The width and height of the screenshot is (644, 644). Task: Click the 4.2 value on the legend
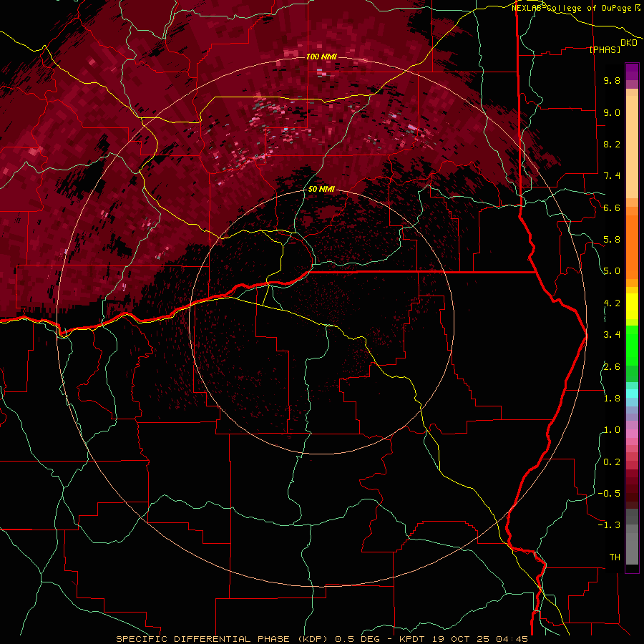[x=612, y=303]
